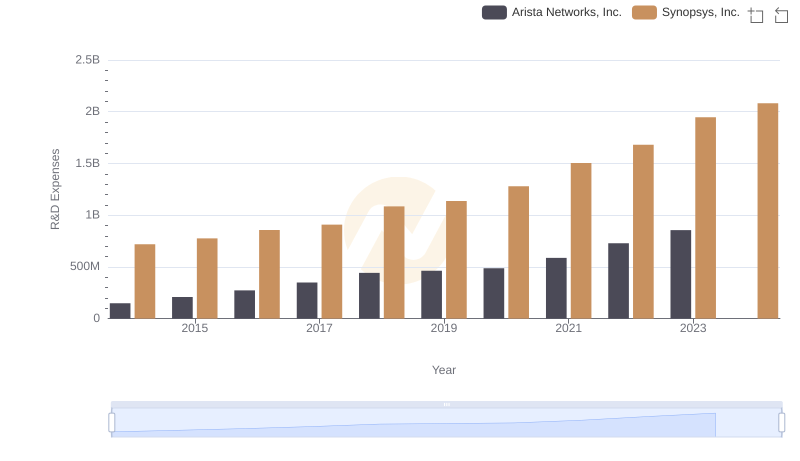
Task: Click the 2.5B y-axis label
Action: (88, 60)
